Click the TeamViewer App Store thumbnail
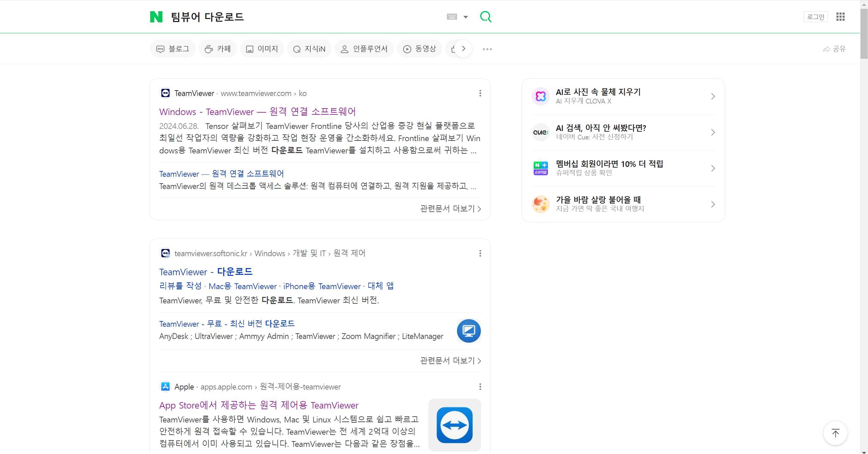Screen dimensions: 868x454 point(454,425)
